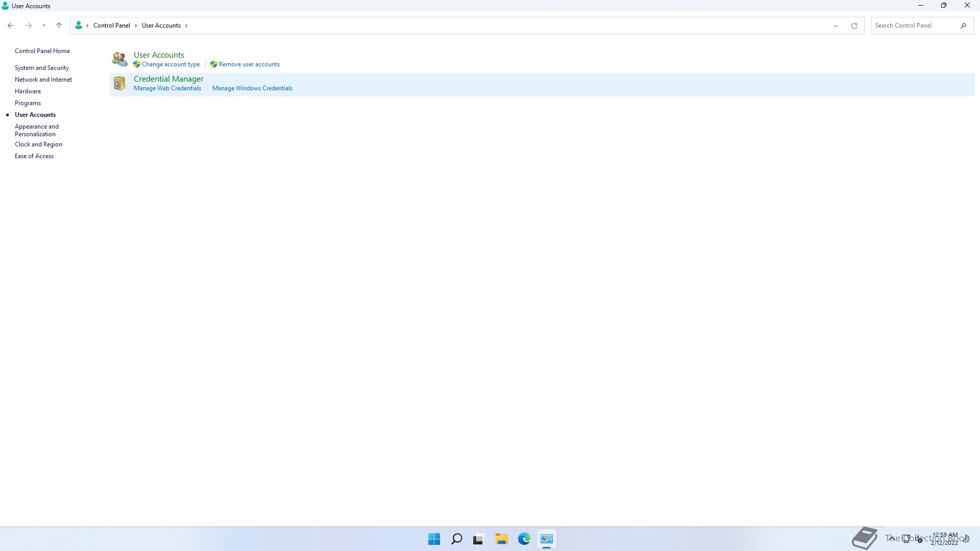Open the recent locations dropdown
The image size is (980, 551).
pyautogui.click(x=44, y=26)
